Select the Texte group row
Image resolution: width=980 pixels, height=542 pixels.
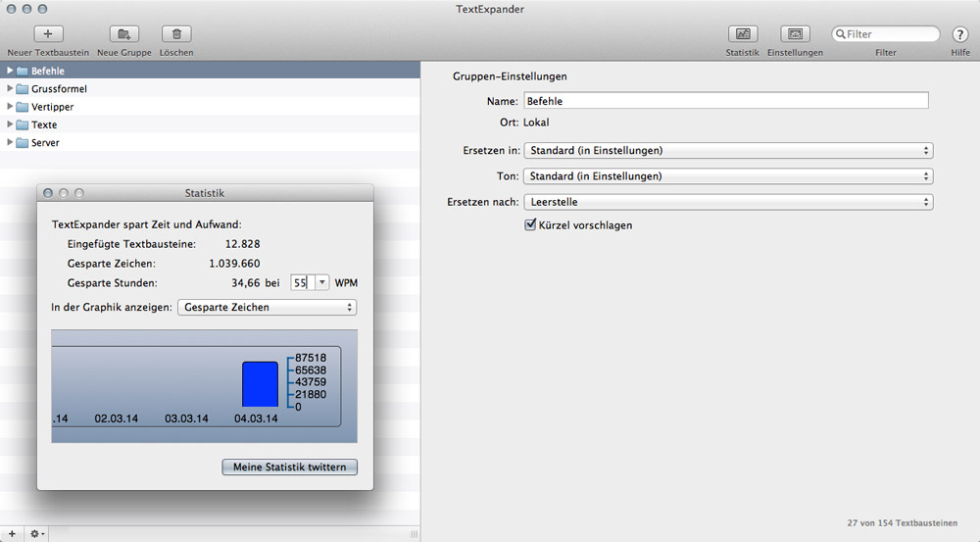(x=210, y=124)
